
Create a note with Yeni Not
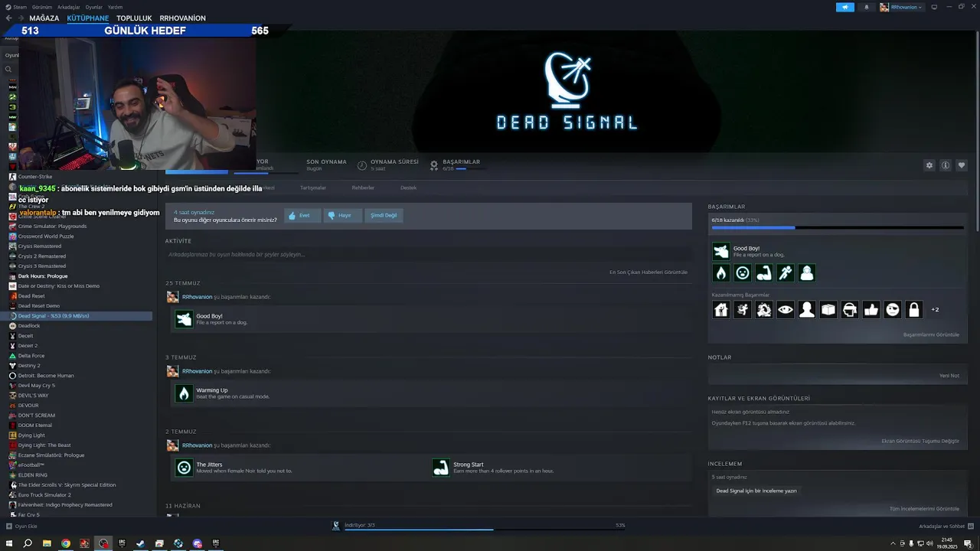tap(949, 376)
